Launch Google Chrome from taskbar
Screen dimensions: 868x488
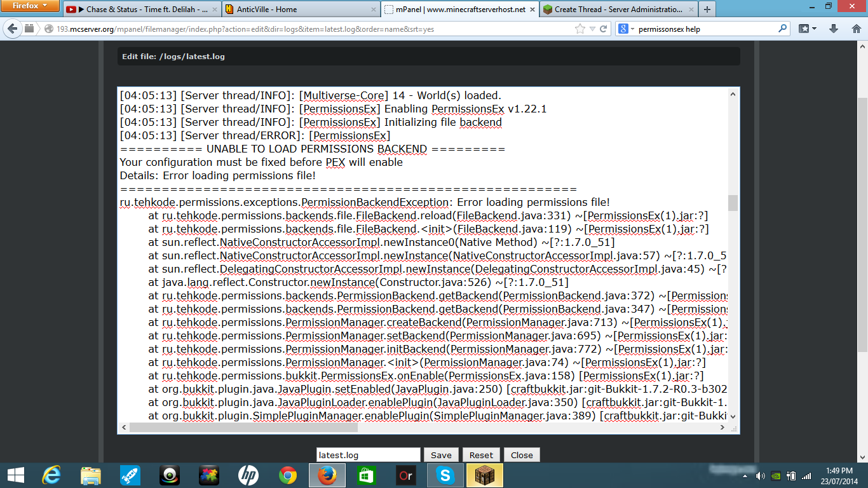288,475
